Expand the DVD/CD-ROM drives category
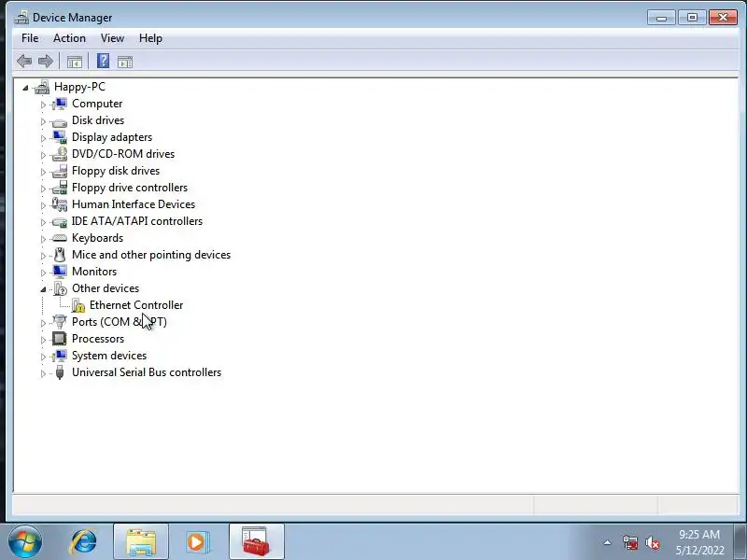The height and width of the screenshot is (560, 747). pyautogui.click(x=43, y=155)
